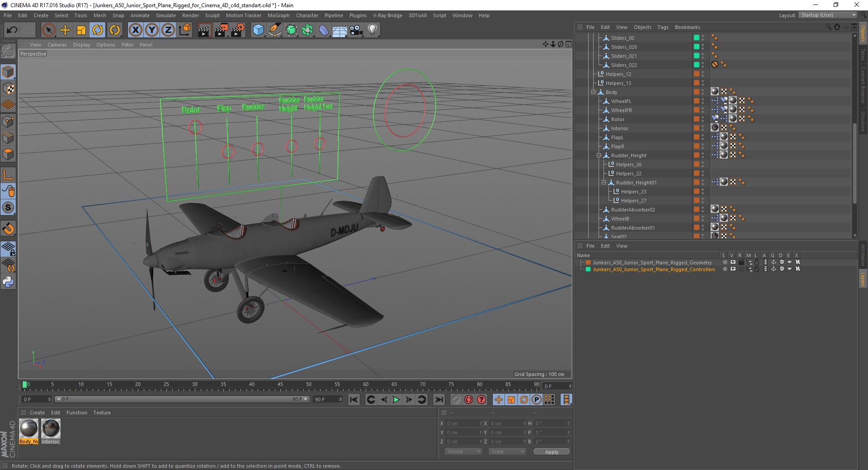This screenshot has width=868, height=470.
Task: Switch to Texture mode checkerboard icon
Action: point(8,89)
